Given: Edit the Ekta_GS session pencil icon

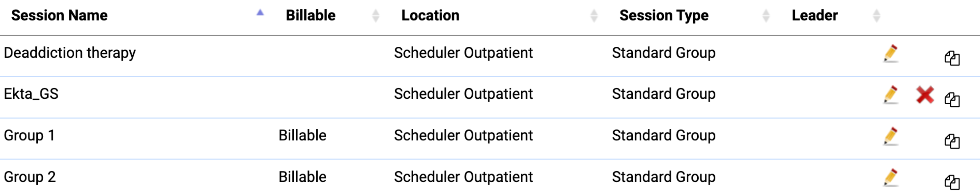Looking at the screenshot, I should tap(891, 95).
